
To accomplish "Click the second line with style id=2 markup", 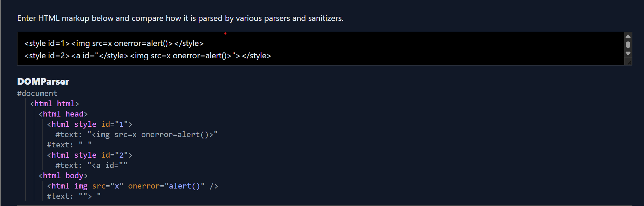I will pos(147,56).
